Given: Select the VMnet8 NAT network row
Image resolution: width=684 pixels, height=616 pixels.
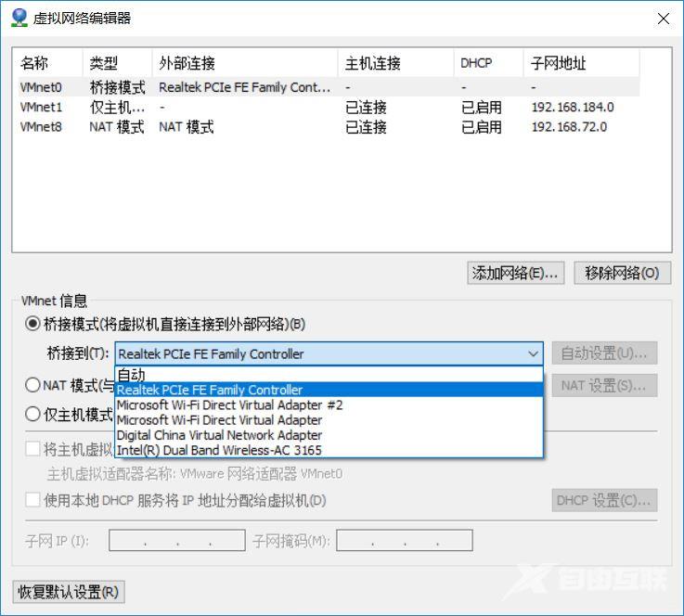Looking at the screenshot, I should 42,126.
